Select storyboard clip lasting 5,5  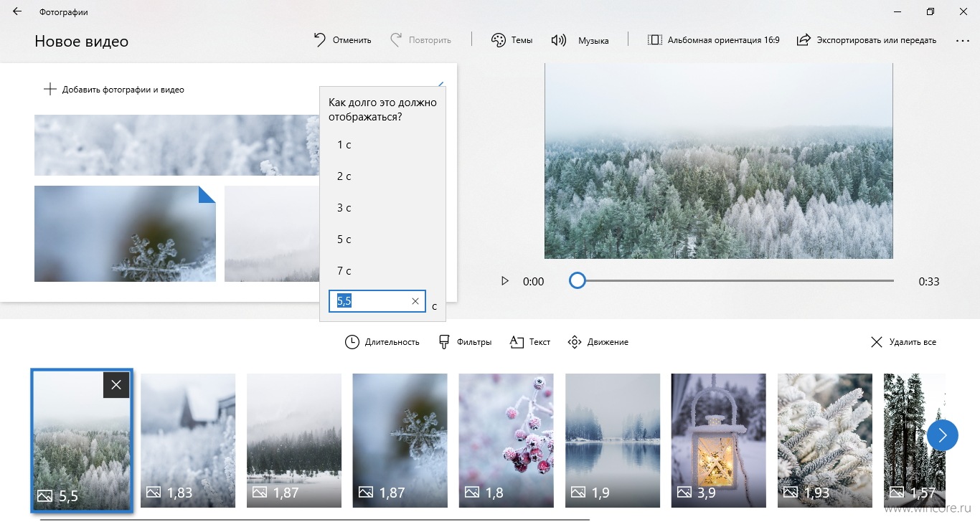tap(82, 440)
